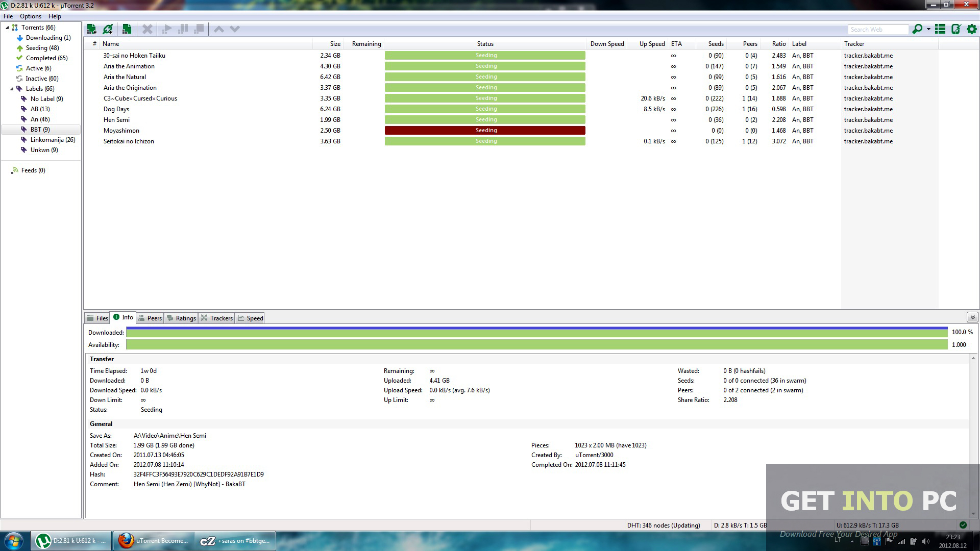Collapse the Labels (66) tree node
The height and width of the screenshot is (551, 980).
click(x=12, y=89)
